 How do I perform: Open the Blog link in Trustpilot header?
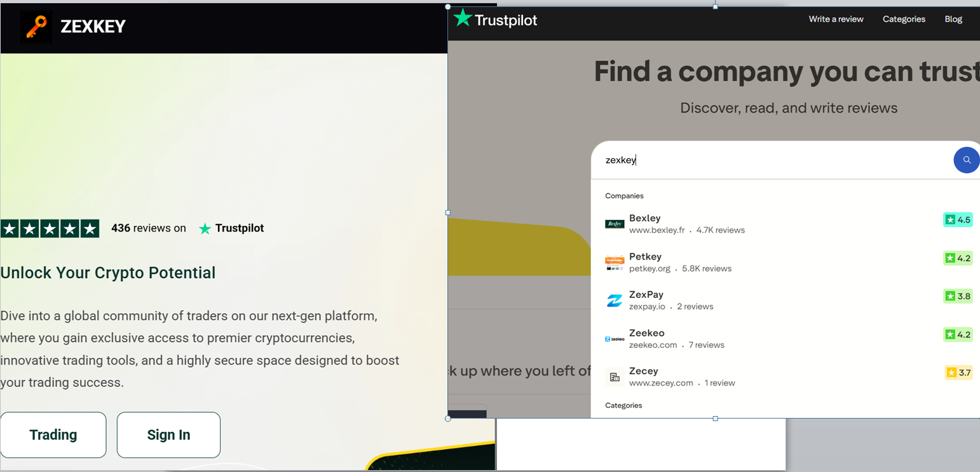pyautogui.click(x=953, y=19)
